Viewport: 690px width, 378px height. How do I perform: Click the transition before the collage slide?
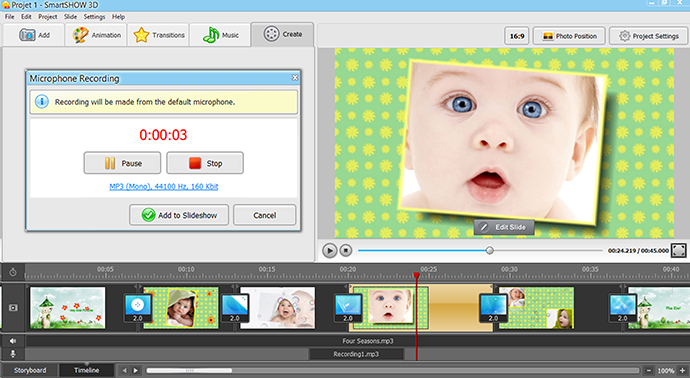pyautogui.click(x=493, y=308)
